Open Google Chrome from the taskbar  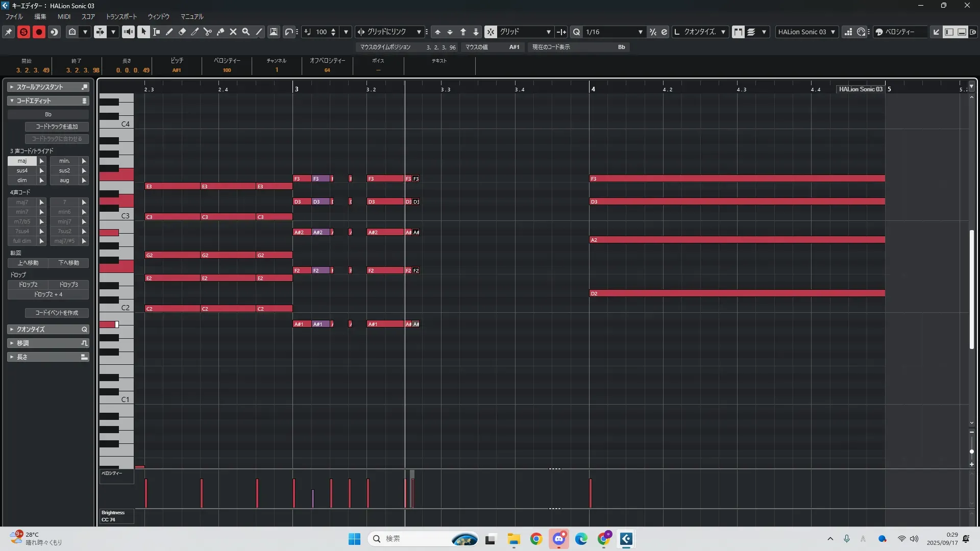pyautogui.click(x=536, y=539)
